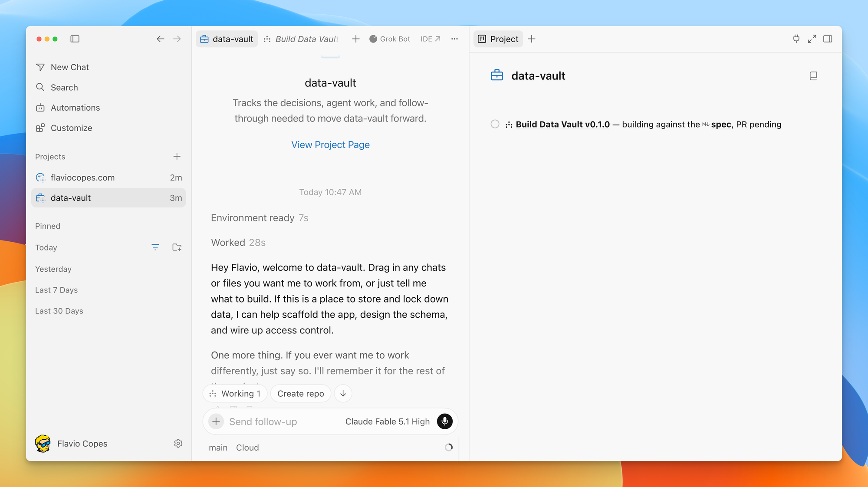Open Search in the sidebar
The height and width of the screenshot is (487, 868).
point(108,87)
